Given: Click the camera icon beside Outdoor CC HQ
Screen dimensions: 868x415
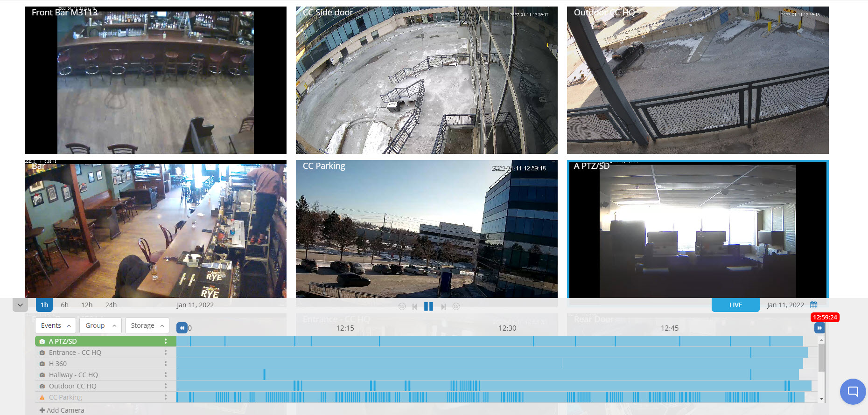Looking at the screenshot, I should pyautogui.click(x=42, y=386).
